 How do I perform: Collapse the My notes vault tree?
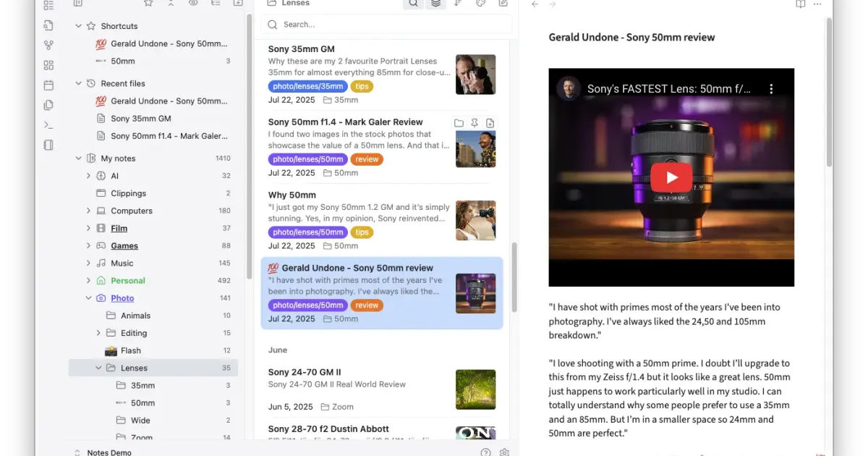(x=79, y=159)
